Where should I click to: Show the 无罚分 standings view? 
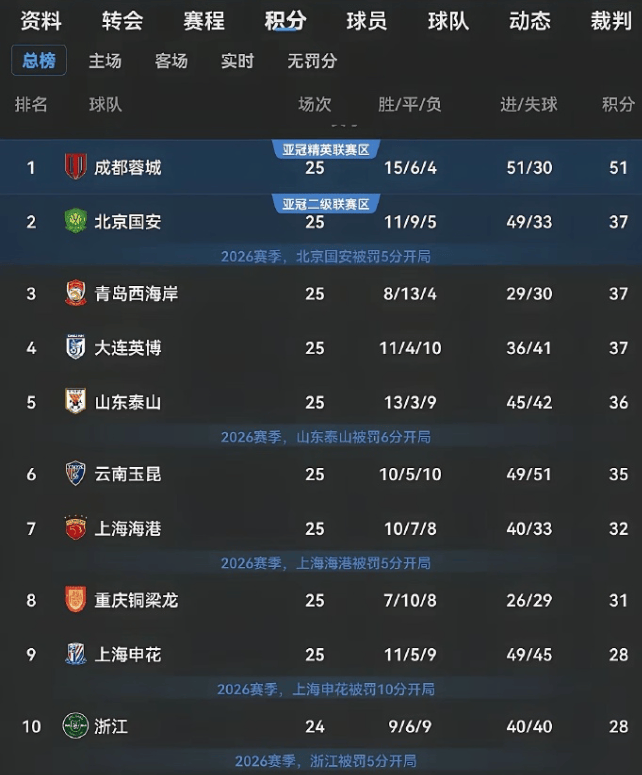pos(312,61)
